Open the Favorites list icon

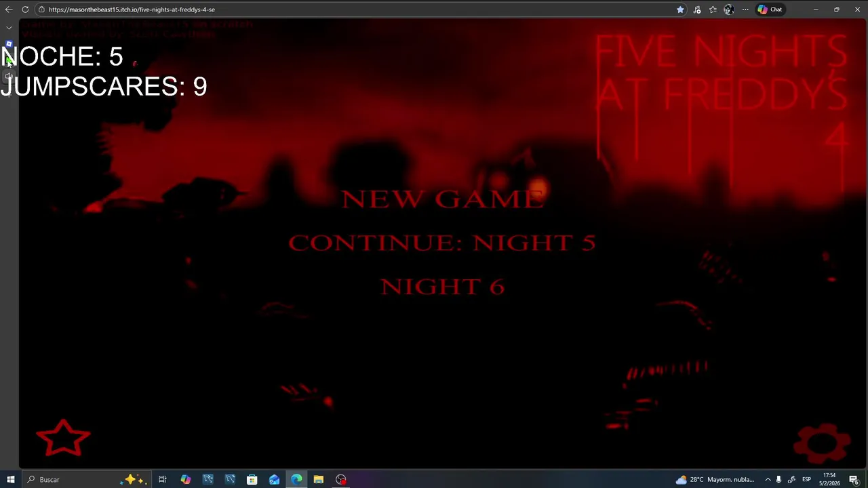pyautogui.click(x=713, y=9)
